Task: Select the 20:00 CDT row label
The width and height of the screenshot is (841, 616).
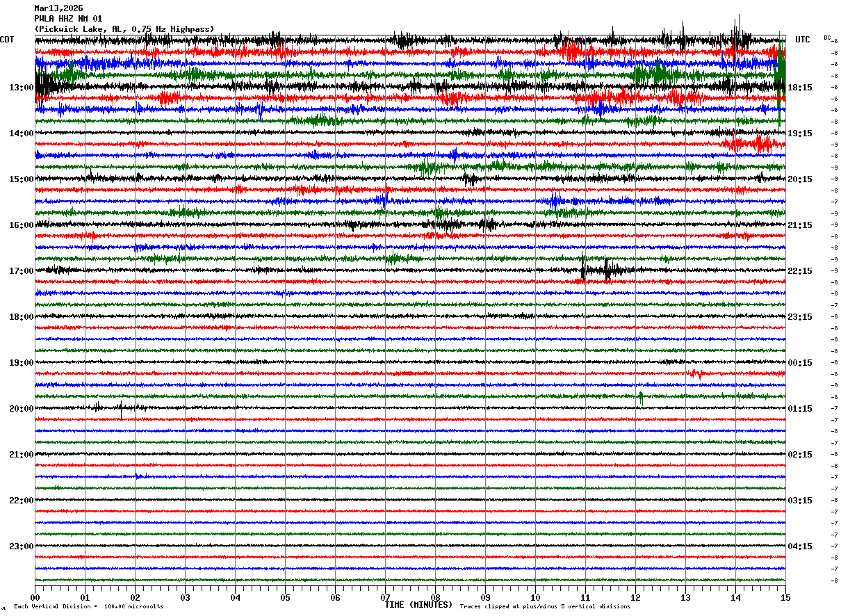Action: click(x=22, y=409)
